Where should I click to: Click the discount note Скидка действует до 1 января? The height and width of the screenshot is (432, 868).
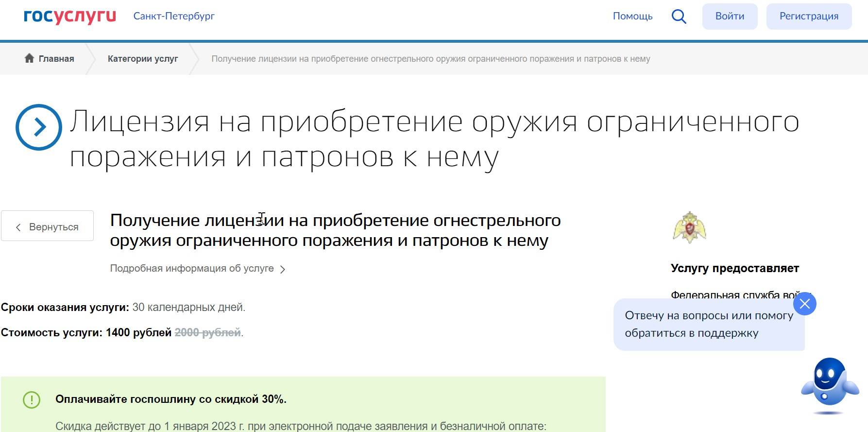coord(301,426)
